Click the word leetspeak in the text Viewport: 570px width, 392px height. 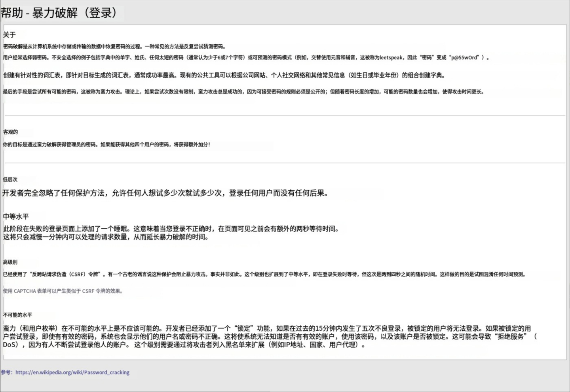391,57
